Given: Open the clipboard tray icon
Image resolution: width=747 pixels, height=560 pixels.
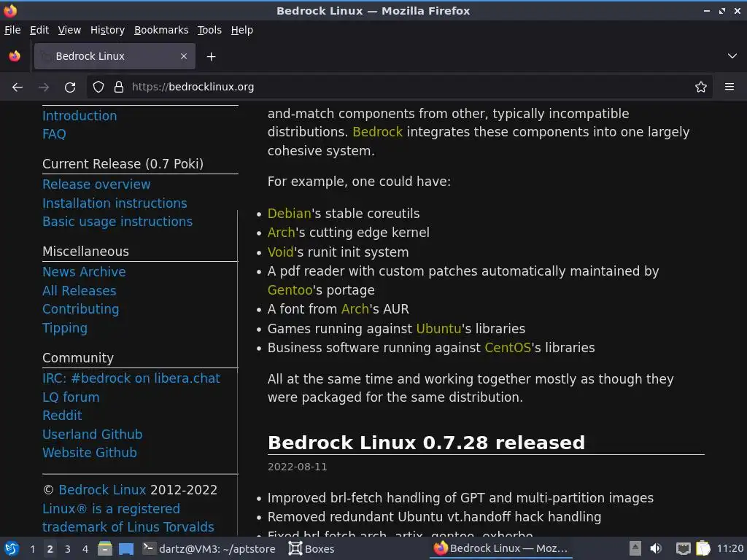Looking at the screenshot, I should [x=703, y=549].
